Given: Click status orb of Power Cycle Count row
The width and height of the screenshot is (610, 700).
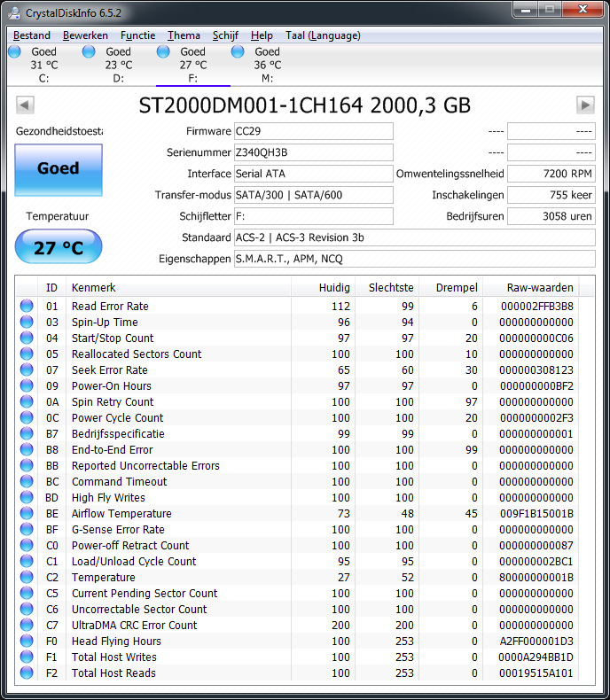Looking at the screenshot, I should click(27, 417).
